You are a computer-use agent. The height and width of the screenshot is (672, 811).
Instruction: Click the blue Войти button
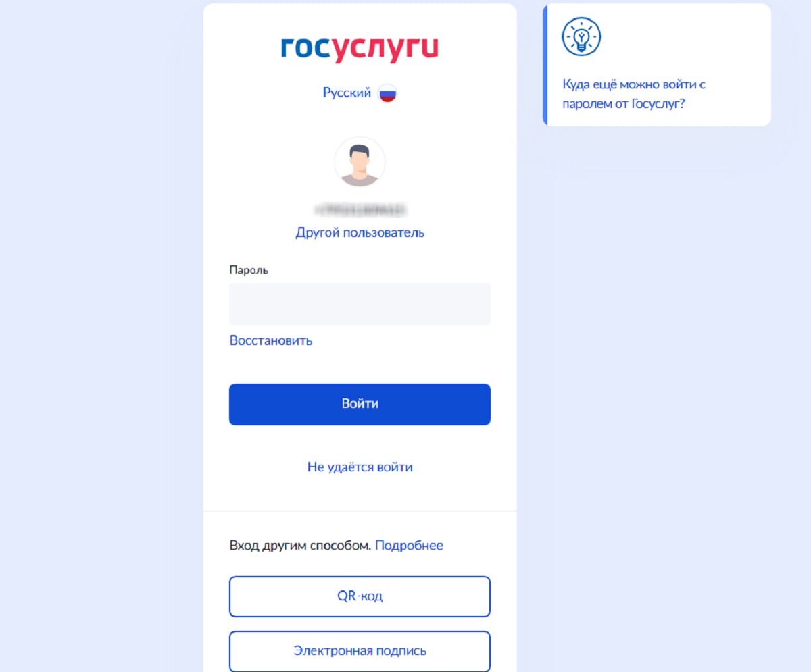[x=360, y=405]
